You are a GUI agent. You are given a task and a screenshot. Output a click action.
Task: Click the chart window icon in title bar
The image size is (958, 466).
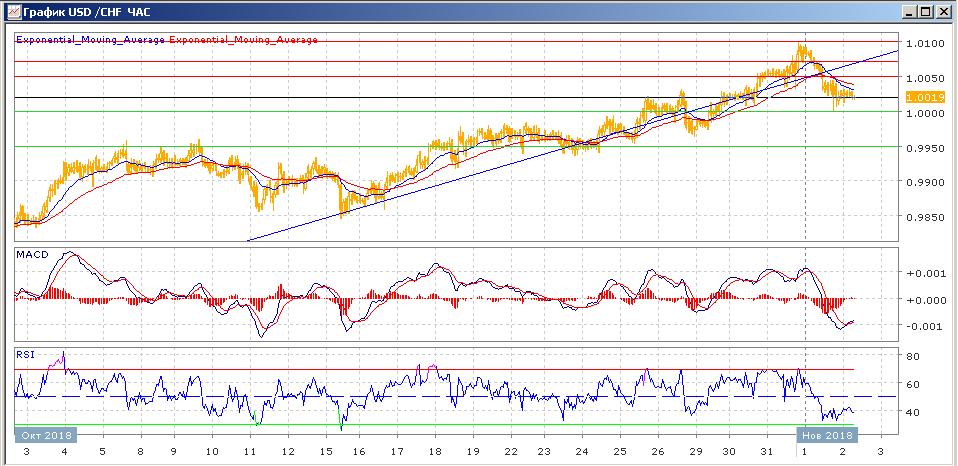point(12,10)
